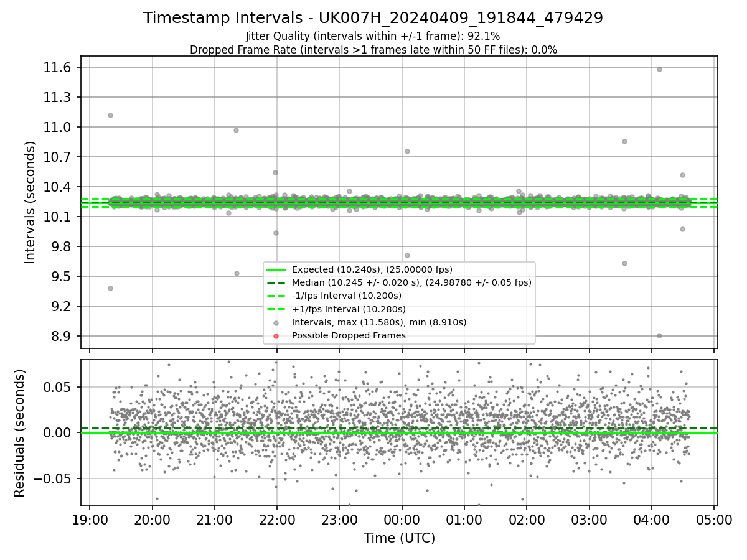Click the '10.4' y-axis tick label
The width and height of the screenshot is (747, 560).
coord(57,187)
